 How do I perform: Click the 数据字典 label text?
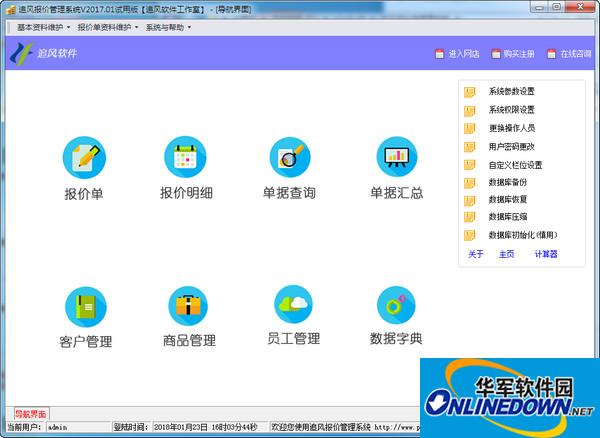[396, 339]
